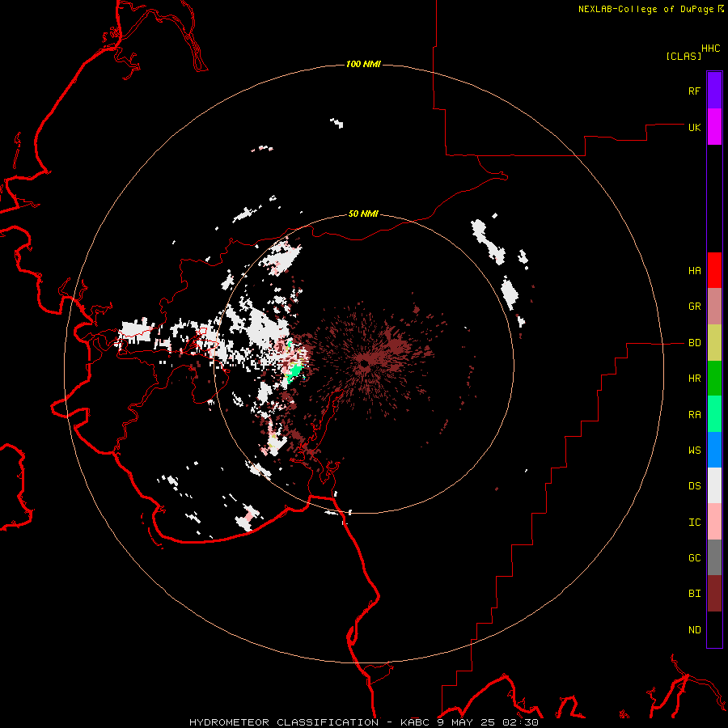This screenshot has height=728, width=728.
Task: Click the '02:30' timestamp text
Action: tap(520, 722)
